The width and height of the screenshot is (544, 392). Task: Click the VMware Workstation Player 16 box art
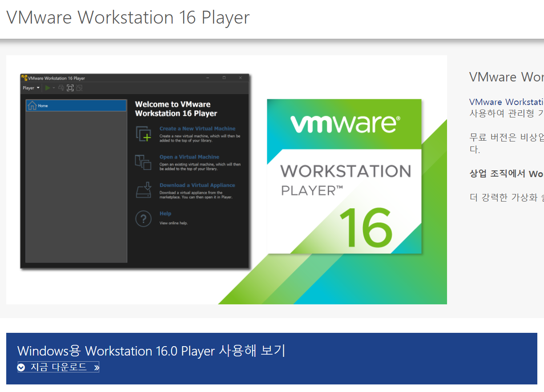click(344, 176)
